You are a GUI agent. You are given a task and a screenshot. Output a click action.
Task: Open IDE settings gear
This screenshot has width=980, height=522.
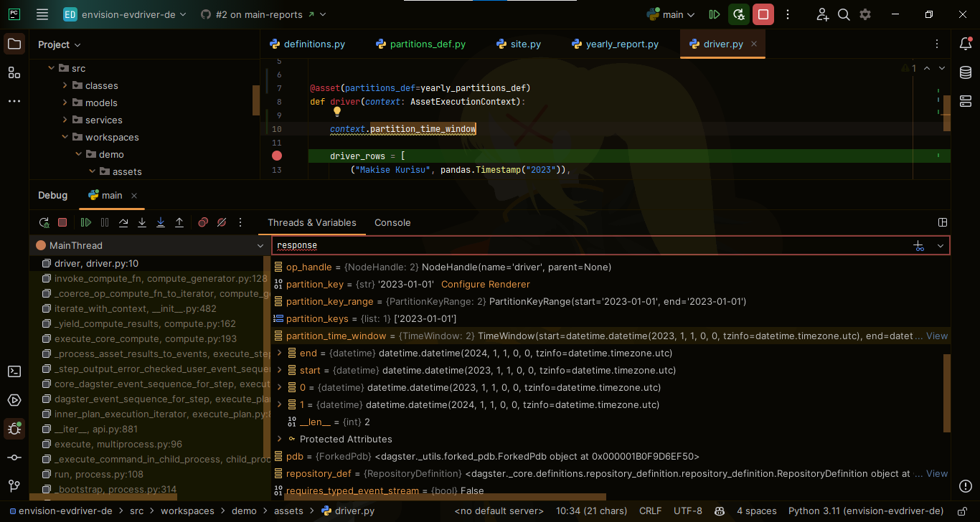(865, 14)
